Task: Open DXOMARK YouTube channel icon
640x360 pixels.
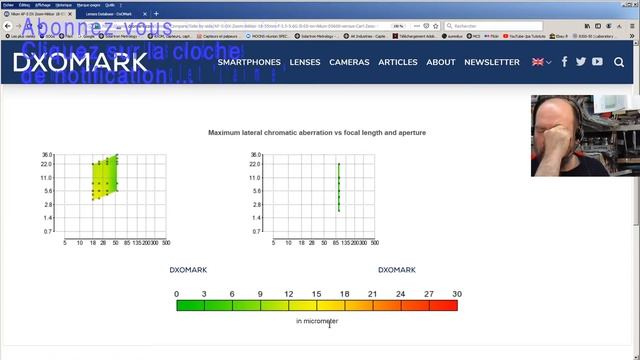Action: tap(597, 62)
